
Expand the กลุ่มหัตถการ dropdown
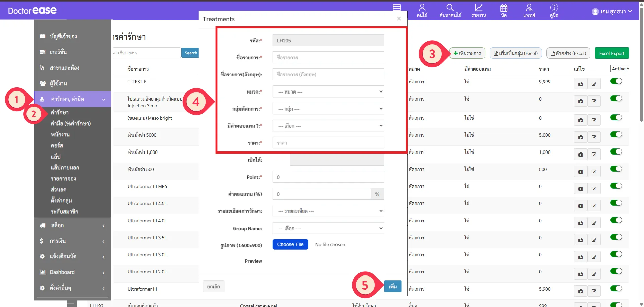pyautogui.click(x=328, y=109)
